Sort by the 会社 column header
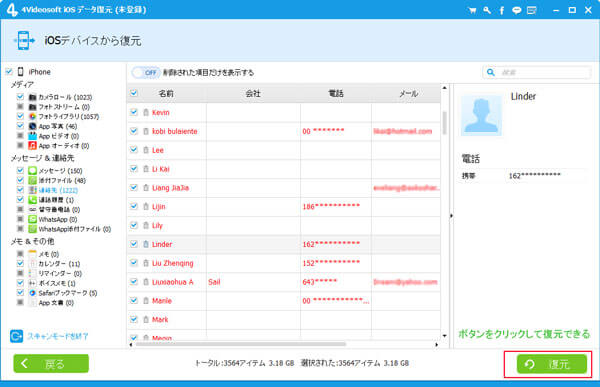Viewport: 600px width, 387px height. (253, 93)
